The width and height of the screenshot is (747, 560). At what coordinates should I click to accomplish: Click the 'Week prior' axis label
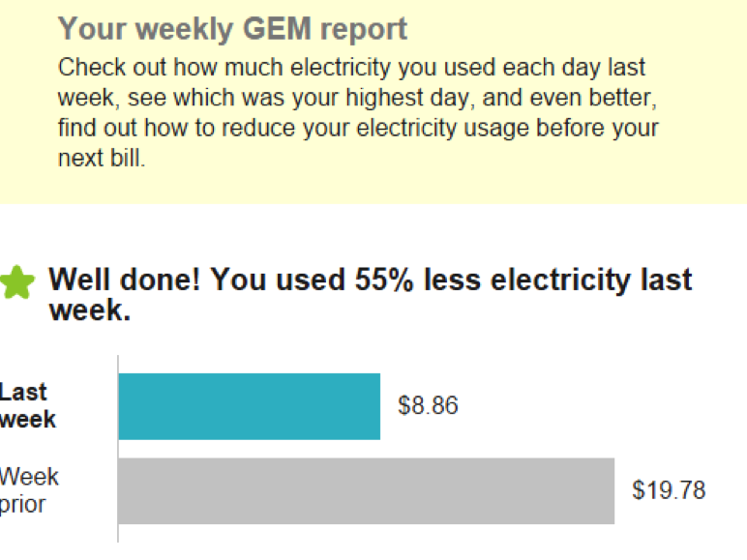coord(29,490)
